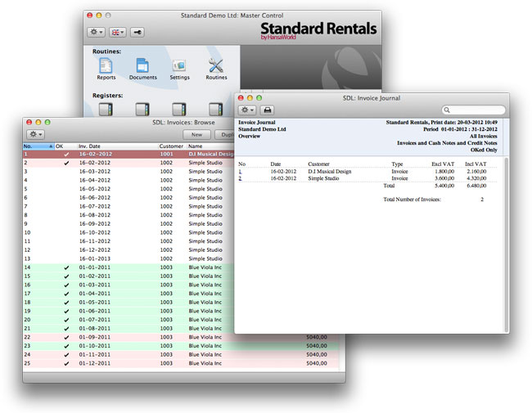The image size is (532, 413).
Task: Sort by Name column header in Invoices
Action: coord(210,146)
